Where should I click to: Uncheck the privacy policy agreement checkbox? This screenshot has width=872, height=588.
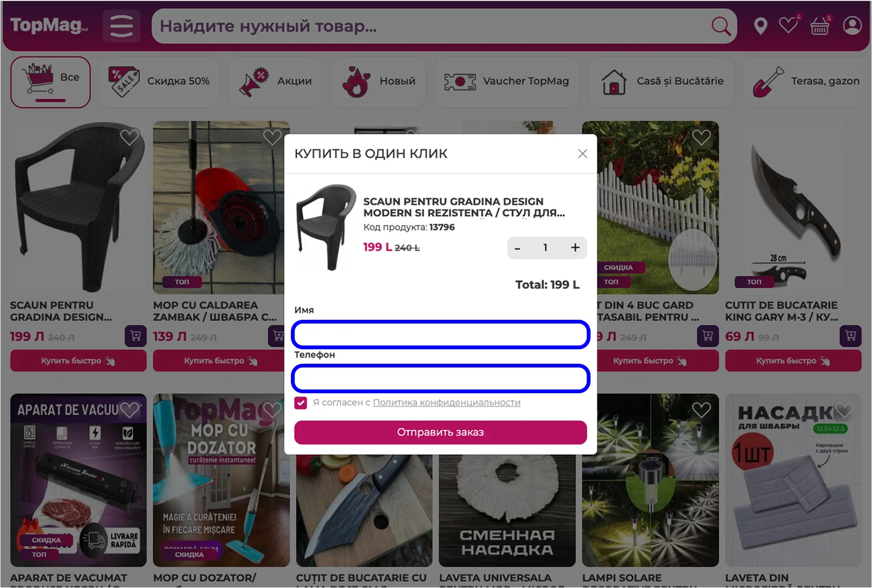300,403
